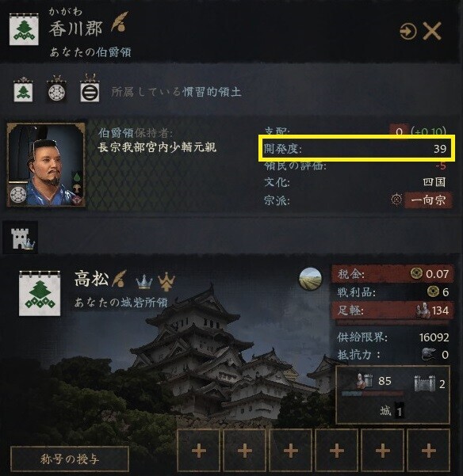Screen dimensions: 463x476
Task: Click the 税金 tax income row
Action: click(392, 274)
